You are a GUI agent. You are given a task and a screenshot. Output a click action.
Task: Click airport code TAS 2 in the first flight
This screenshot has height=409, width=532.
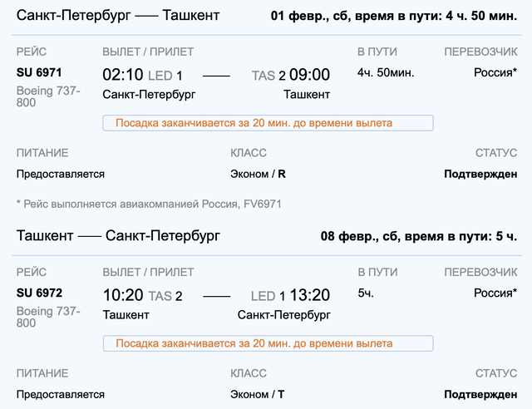click(x=268, y=76)
